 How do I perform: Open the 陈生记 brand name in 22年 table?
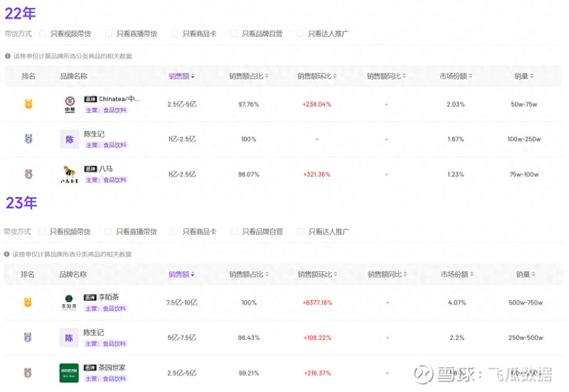[x=95, y=134]
